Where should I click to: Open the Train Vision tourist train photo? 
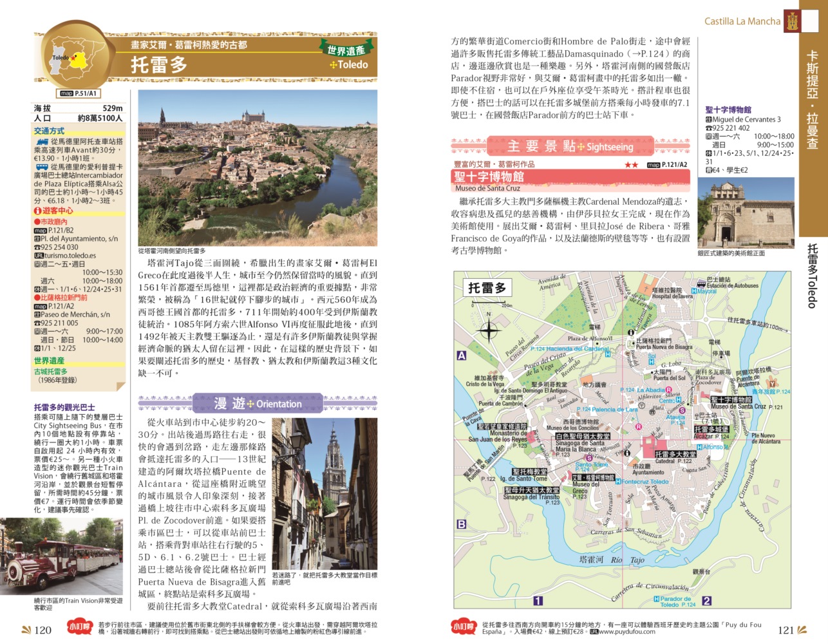pyautogui.click(x=61, y=556)
